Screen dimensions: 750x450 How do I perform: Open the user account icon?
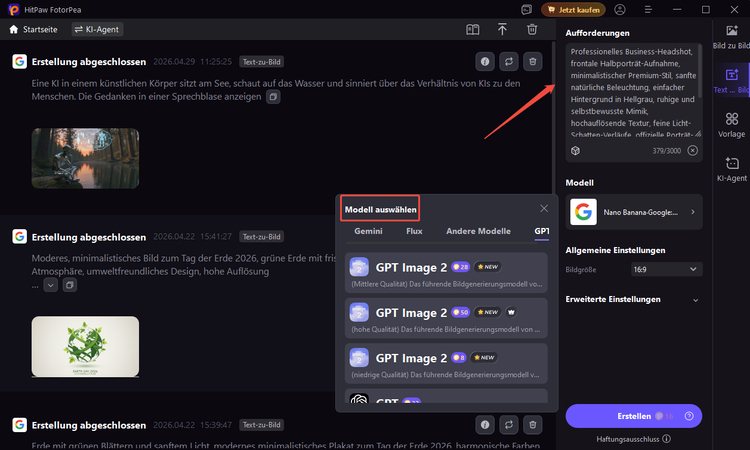pos(620,10)
